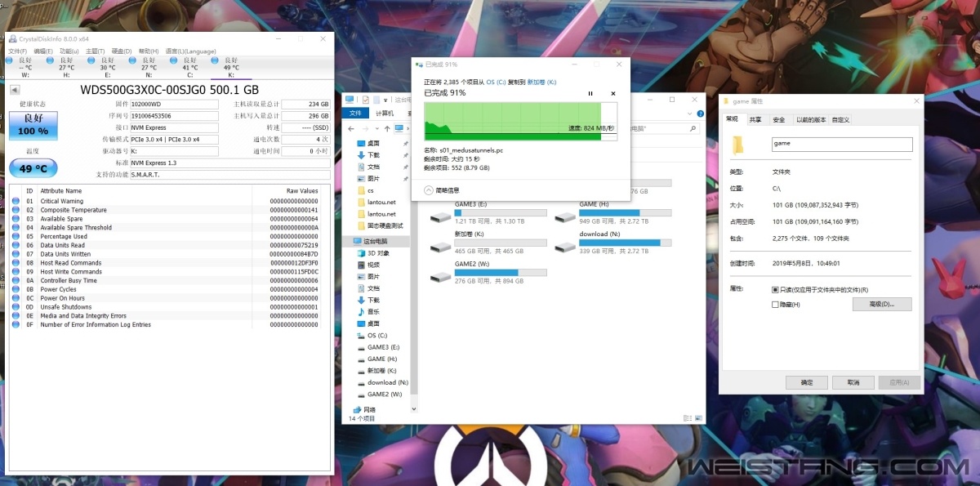980x486 pixels.
Task: Select the N: disk status orb in CrystalDiskInfo
Action: (131, 60)
